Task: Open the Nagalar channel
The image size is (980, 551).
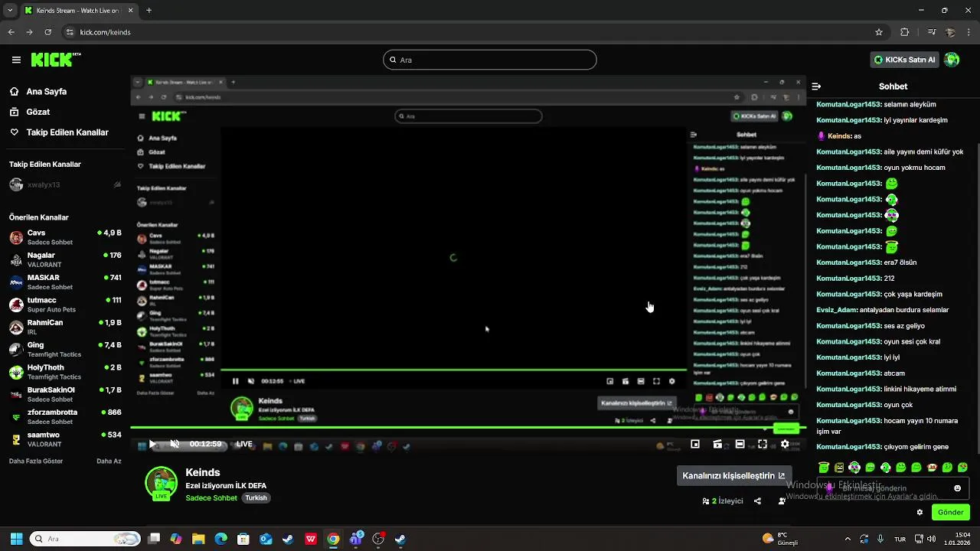Action: [x=65, y=259]
